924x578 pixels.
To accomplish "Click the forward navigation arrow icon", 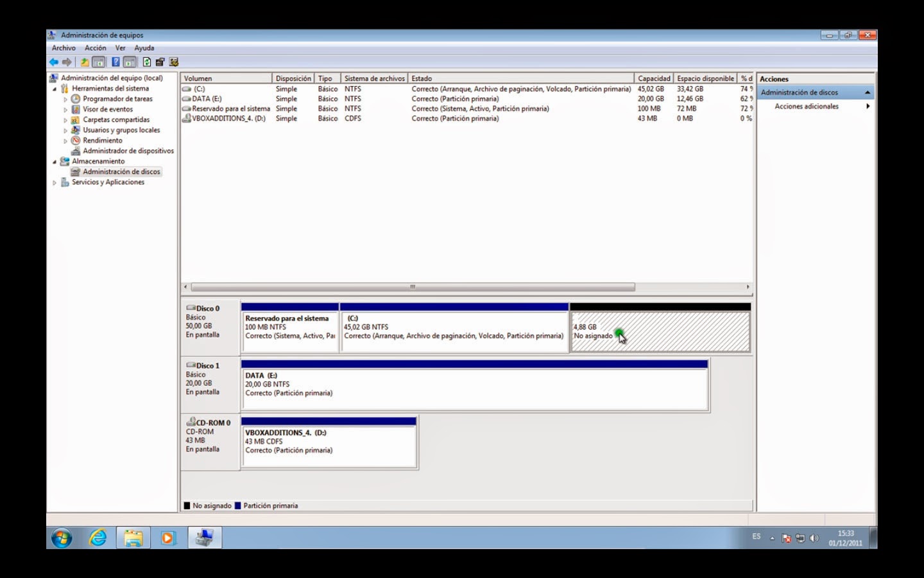I will 67,62.
